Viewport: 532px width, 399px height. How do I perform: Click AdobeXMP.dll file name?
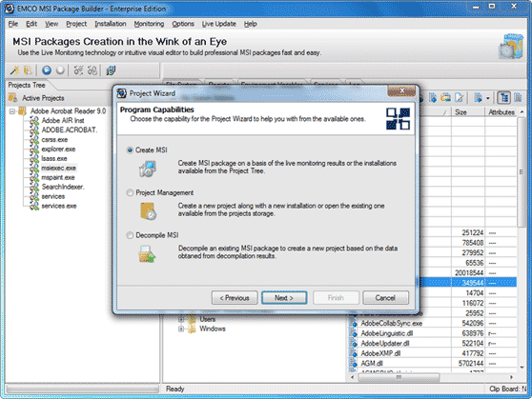click(x=380, y=353)
